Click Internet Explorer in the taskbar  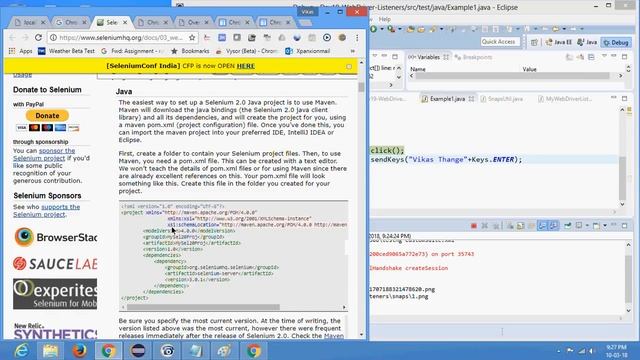[x=21, y=351]
